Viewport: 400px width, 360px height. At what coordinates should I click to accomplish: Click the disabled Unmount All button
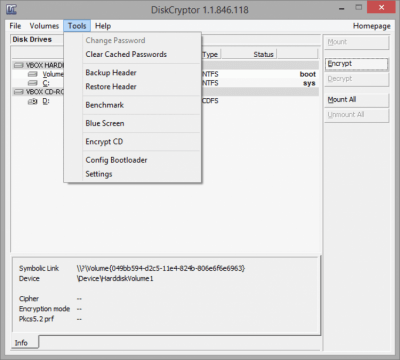356,115
